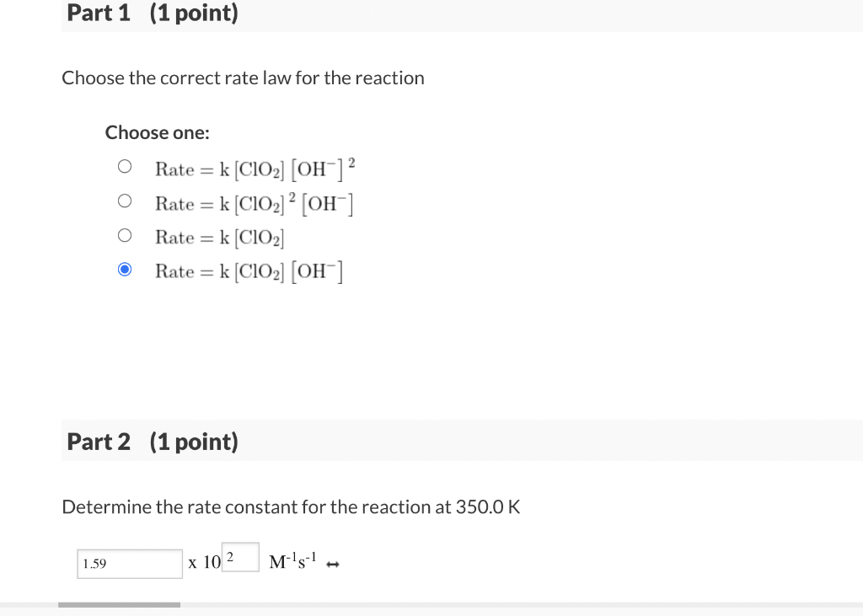The width and height of the screenshot is (863, 616).
Task: Click the double-headed arrow feedback icon
Action: point(332,563)
